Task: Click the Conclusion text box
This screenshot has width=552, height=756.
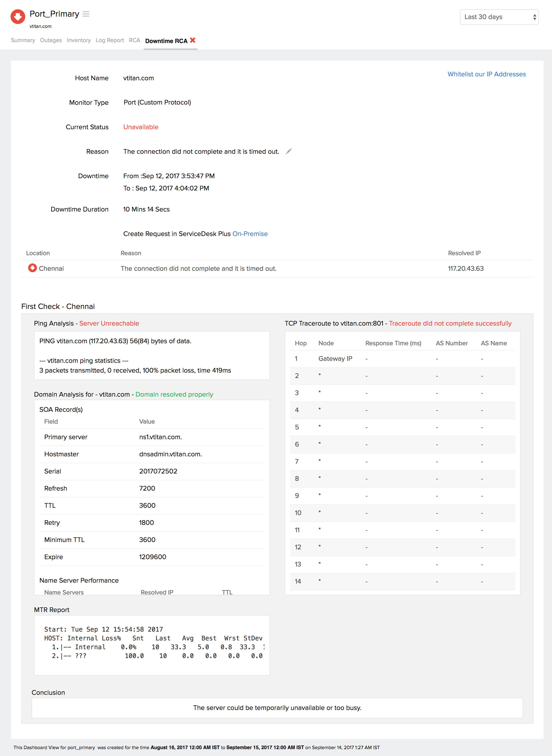Action: click(x=277, y=708)
